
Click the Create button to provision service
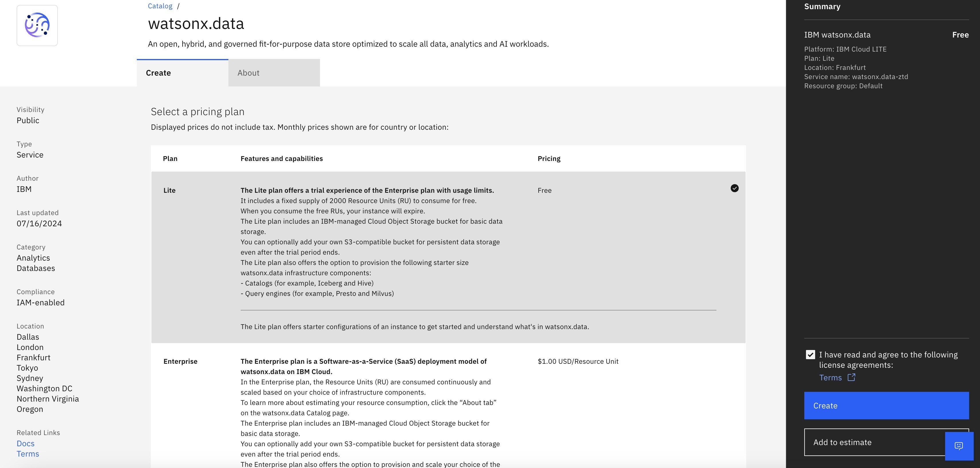(x=886, y=406)
